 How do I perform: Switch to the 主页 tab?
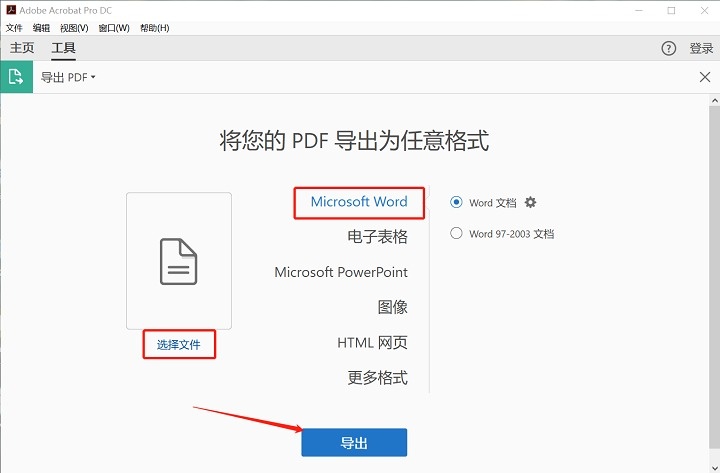coord(22,48)
